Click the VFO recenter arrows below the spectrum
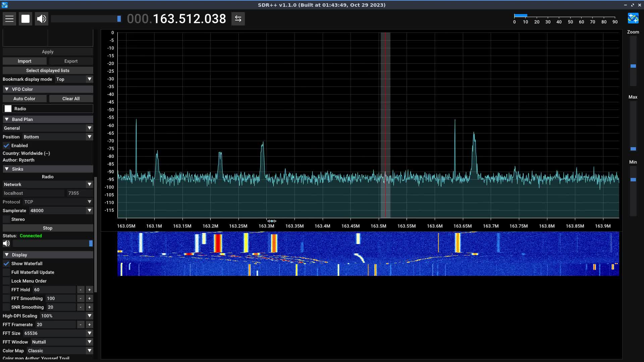 pyautogui.click(x=271, y=221)
